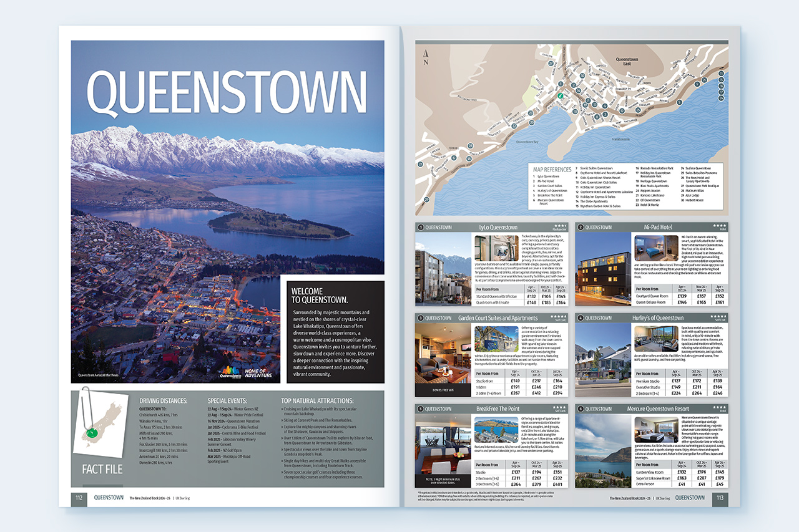Viewport: 799px width, 532px height.
Task: Click the star rating for Hurley's of Queenstown
Action: click(x=718, y=316)
